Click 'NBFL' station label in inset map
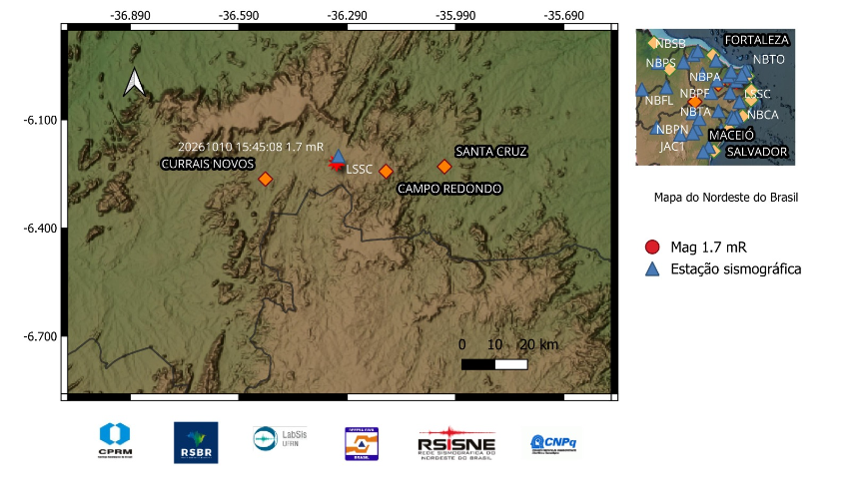 tap(659, 101)
